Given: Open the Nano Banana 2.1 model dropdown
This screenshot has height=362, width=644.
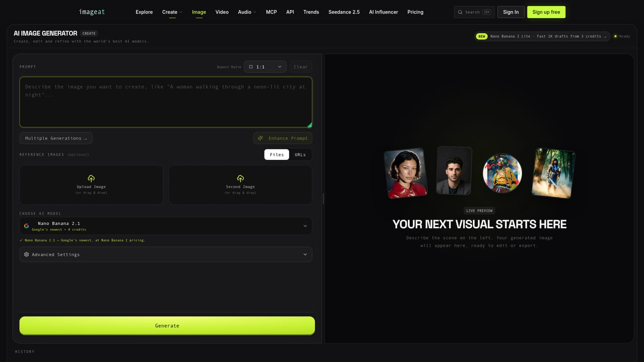Looking at the screenshot, I should [166, 226].
